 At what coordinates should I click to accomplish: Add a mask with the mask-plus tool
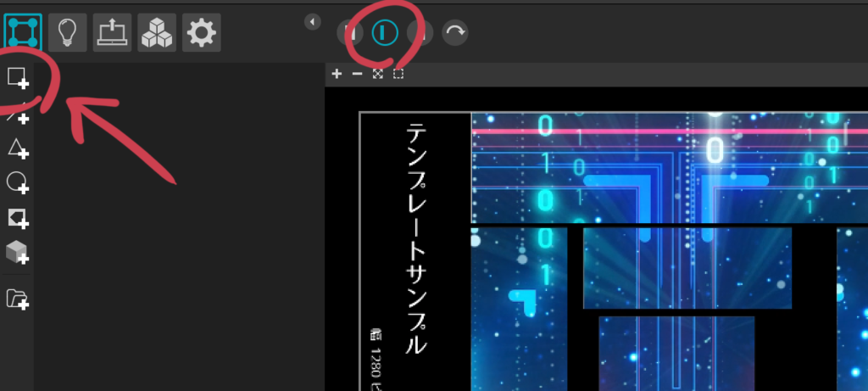click(18, 218)
